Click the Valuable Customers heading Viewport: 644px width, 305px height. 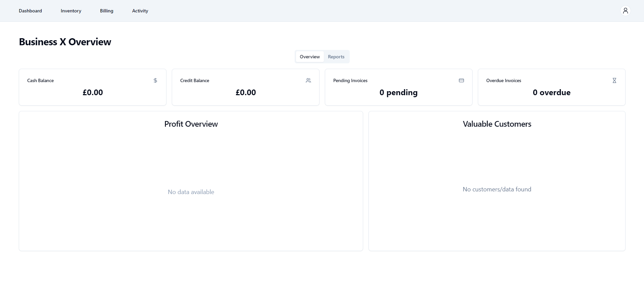click(x=497, y=124)
